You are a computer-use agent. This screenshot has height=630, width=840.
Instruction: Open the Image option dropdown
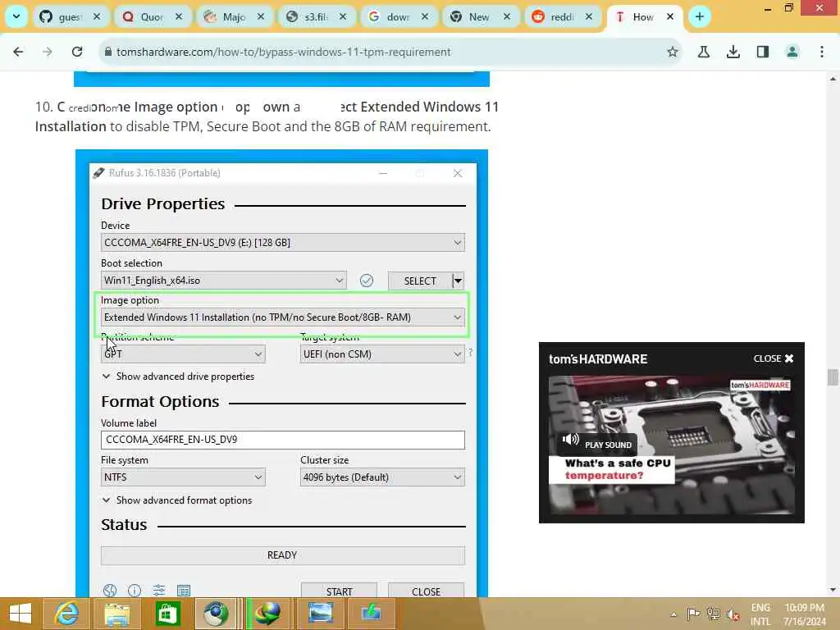click(282, 317)
